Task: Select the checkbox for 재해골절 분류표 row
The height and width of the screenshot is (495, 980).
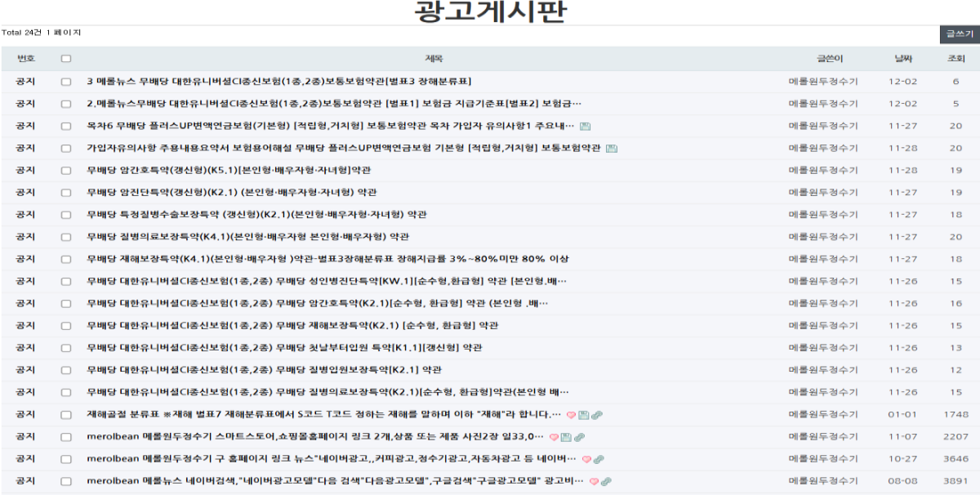Action: (66, 414)
